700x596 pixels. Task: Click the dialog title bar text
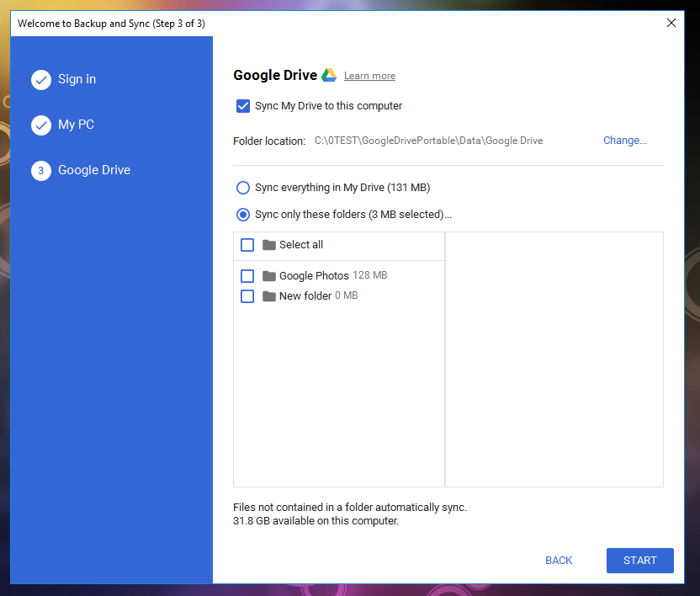click(111, 24)
